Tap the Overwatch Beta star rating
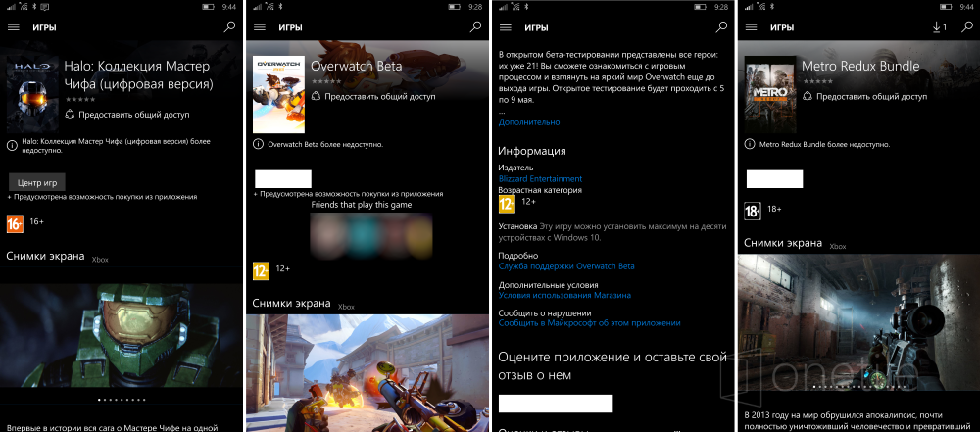This screenshot has height=432, width=980. click(326, 81)
